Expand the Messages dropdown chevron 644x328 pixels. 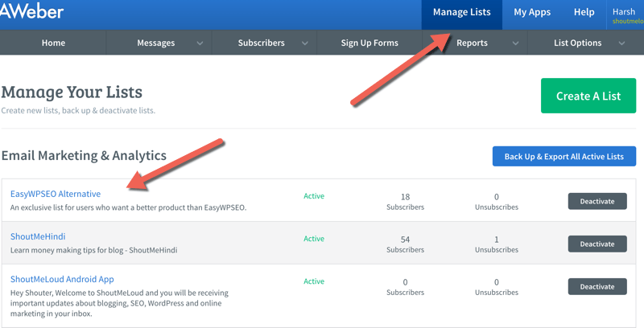[200, 43]
